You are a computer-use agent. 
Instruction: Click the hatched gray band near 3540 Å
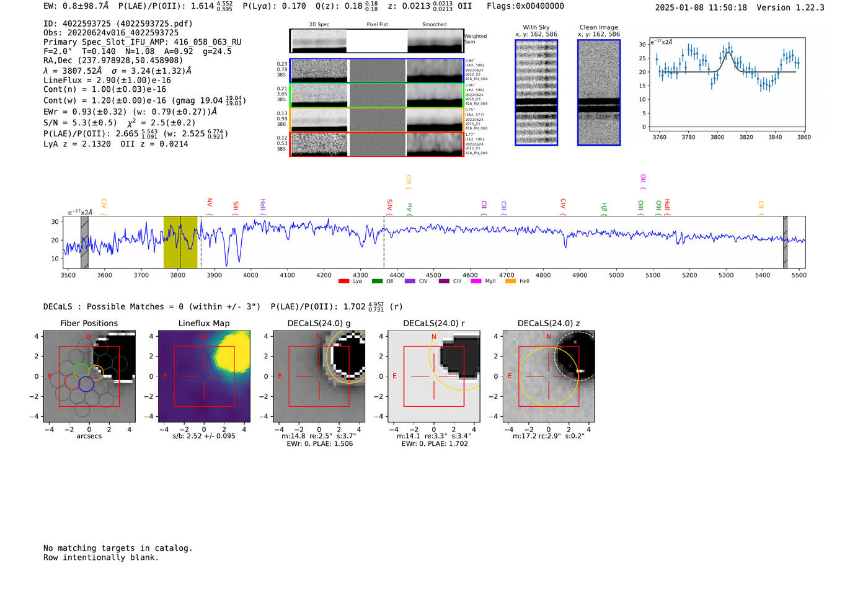[84, 242]
